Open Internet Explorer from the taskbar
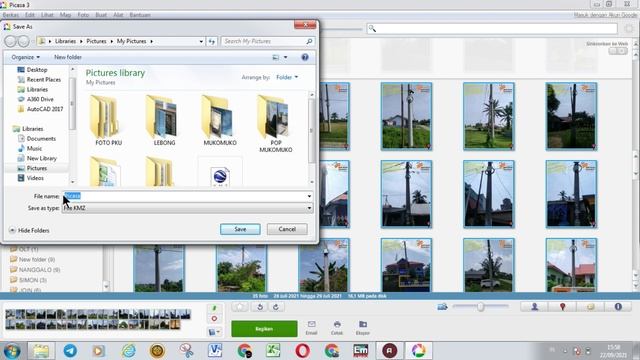This screenshot has height=360, width=640. (128, 351)
